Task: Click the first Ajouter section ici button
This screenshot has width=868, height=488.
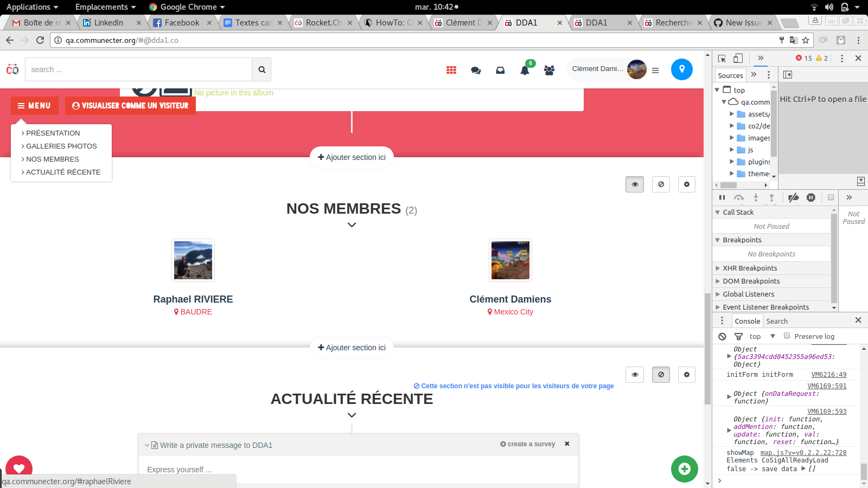Action: tap(352, 157)
